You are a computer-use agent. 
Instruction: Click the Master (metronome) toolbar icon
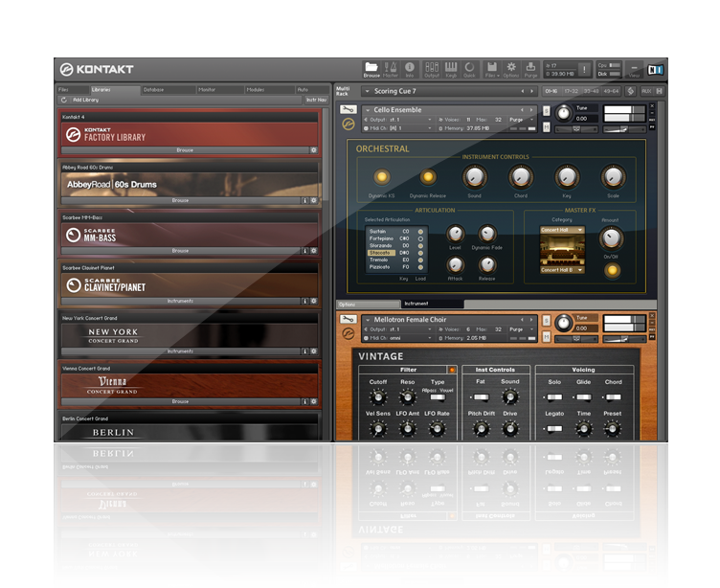391,68
